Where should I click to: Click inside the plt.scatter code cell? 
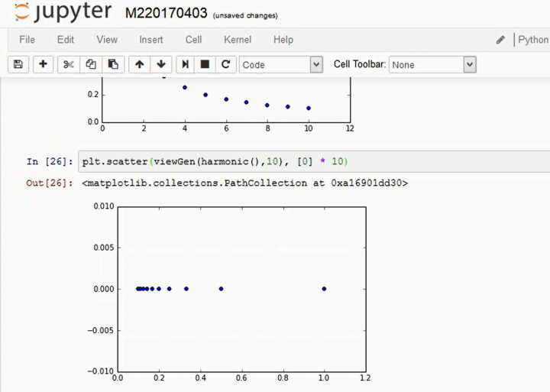[x=314, y=161]
